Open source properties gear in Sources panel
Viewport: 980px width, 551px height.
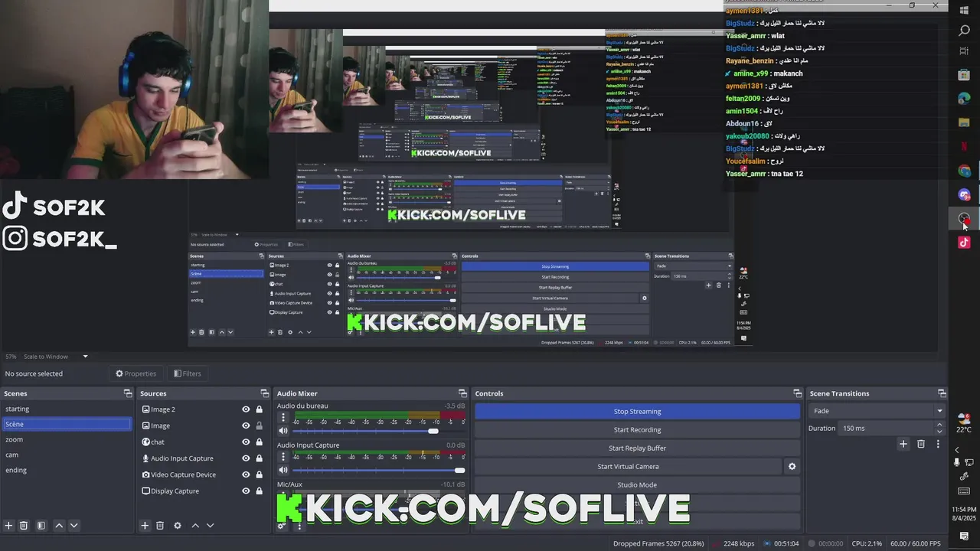(178, 526)
